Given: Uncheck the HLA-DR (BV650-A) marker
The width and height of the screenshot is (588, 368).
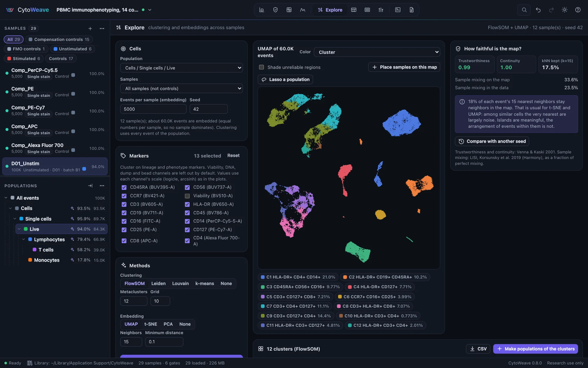Looking at the screenshot, I should pyautogui.click(x=187, y=204).
